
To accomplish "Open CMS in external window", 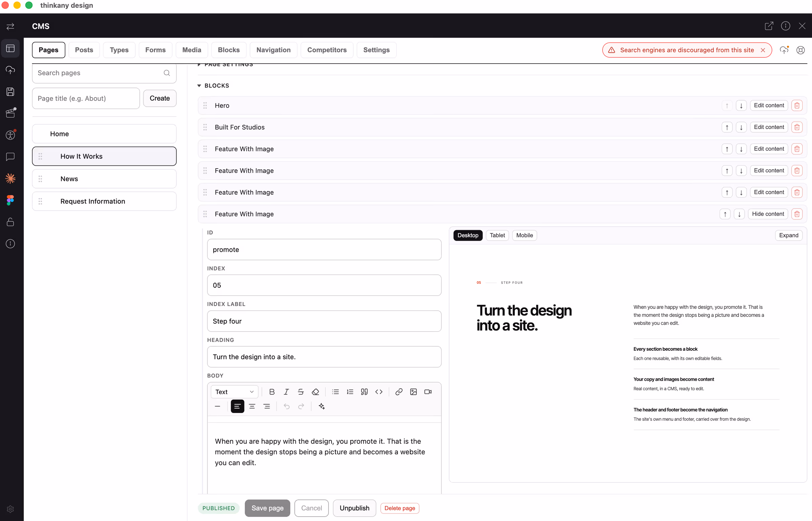I will click(769, 26).
